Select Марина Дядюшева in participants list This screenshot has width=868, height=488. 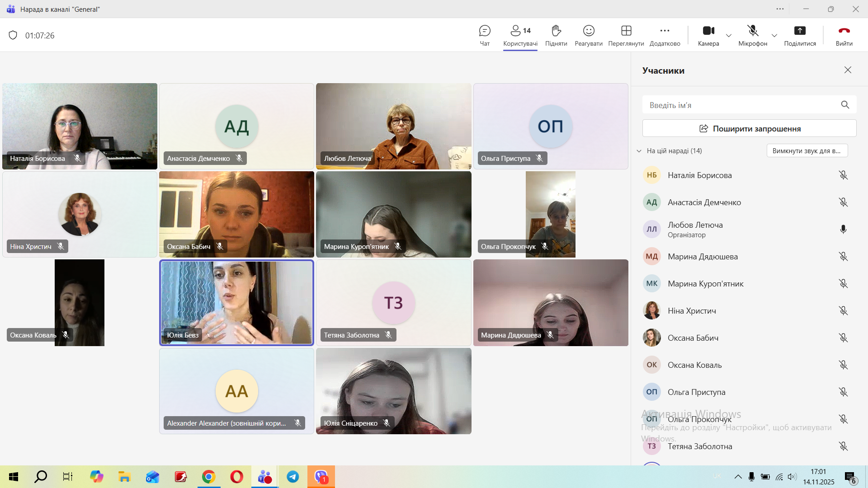click(703, 257)
